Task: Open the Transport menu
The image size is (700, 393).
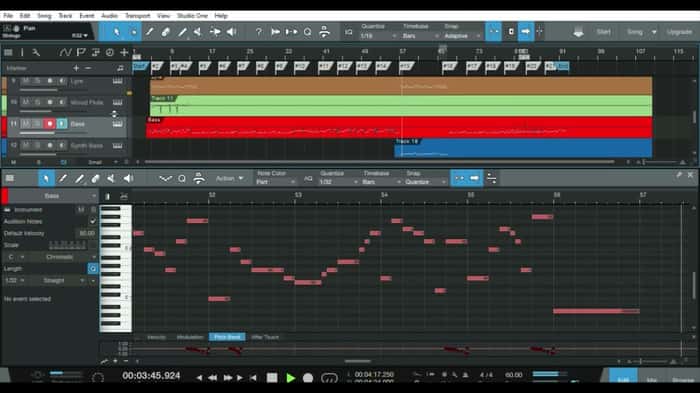Action: point(137,16)
